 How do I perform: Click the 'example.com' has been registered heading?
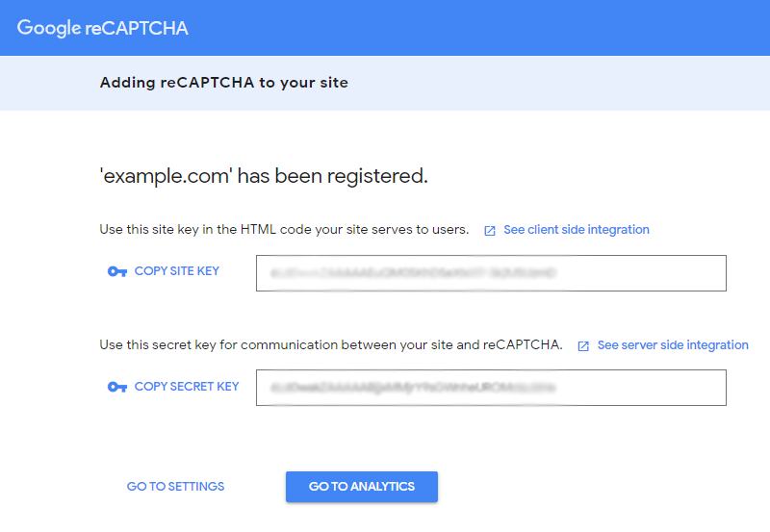tap(263, 176)
